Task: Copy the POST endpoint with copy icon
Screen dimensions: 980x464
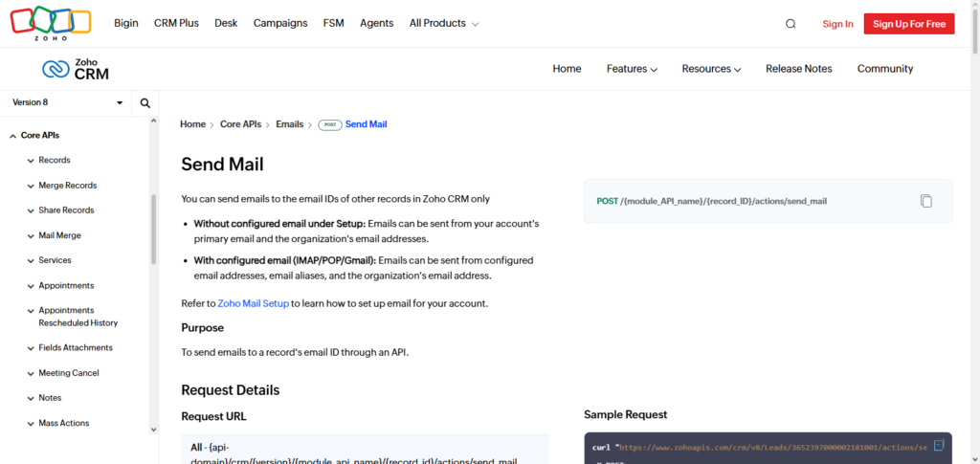Action: (925, 201)
